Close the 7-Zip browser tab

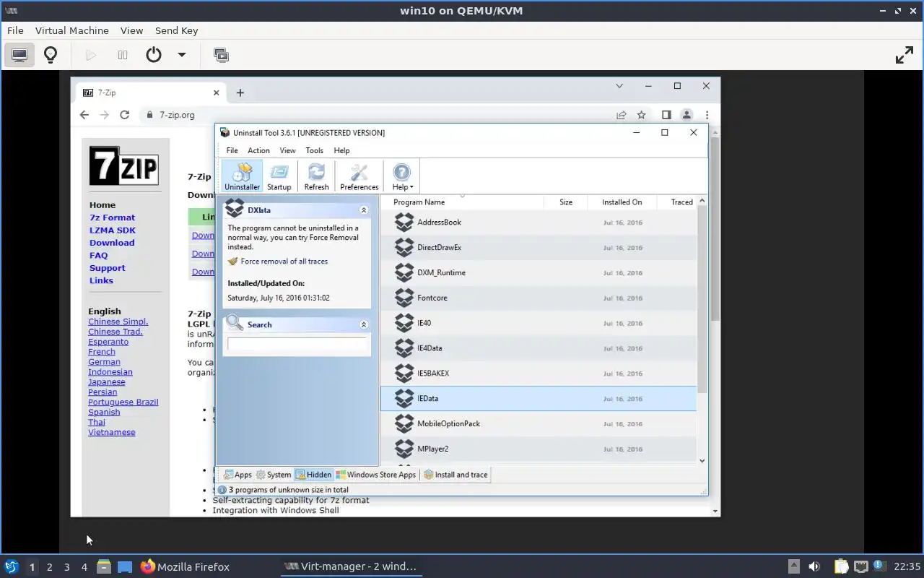coord(216,92)
